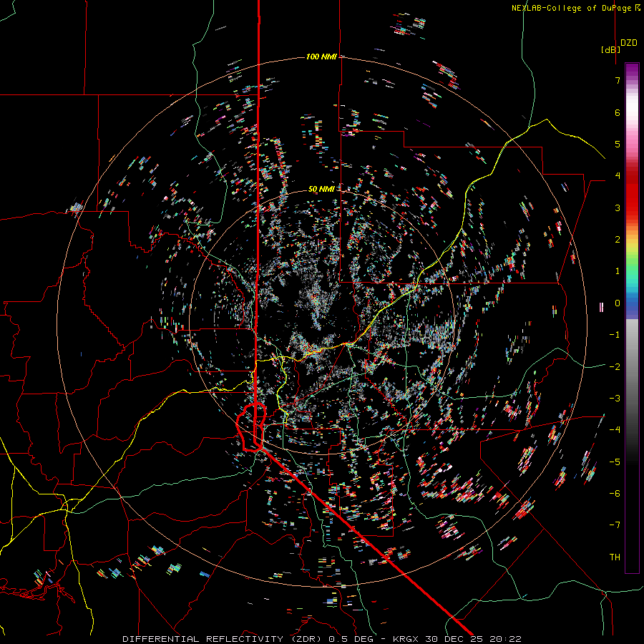Click the -7 dB value on the legend

(615, 525)
